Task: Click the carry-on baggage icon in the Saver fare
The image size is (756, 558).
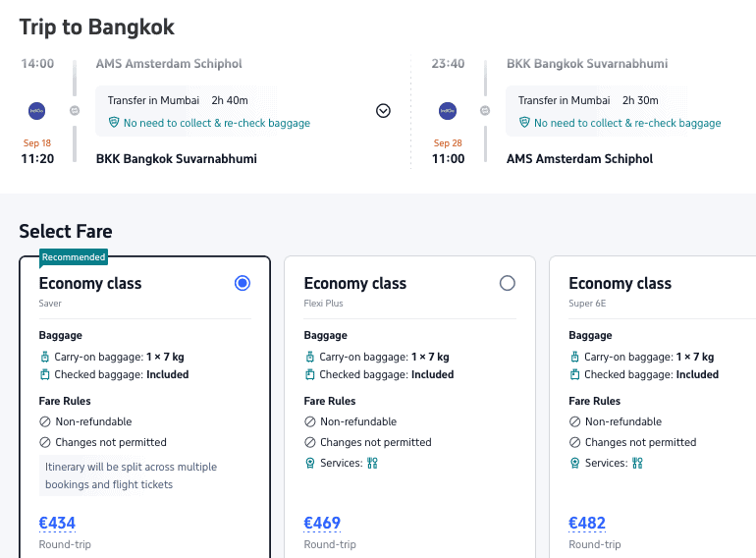Action: (45, 358)
